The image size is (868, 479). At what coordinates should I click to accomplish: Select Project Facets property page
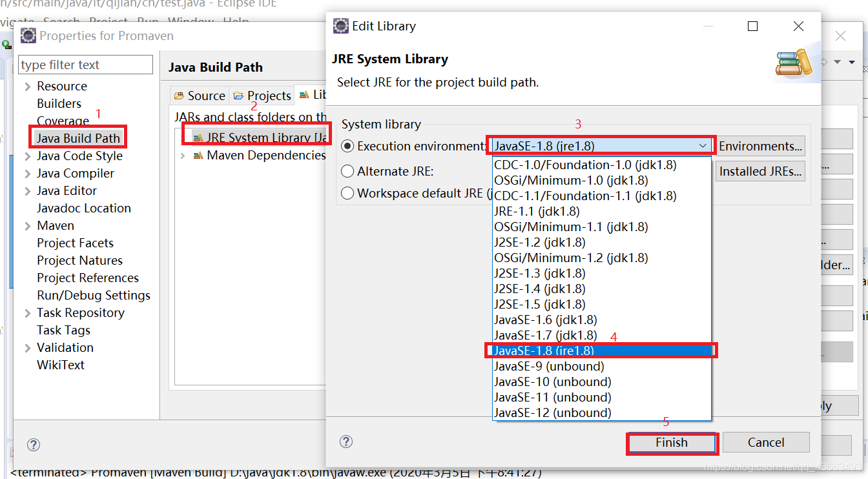[x=76, y=243]
